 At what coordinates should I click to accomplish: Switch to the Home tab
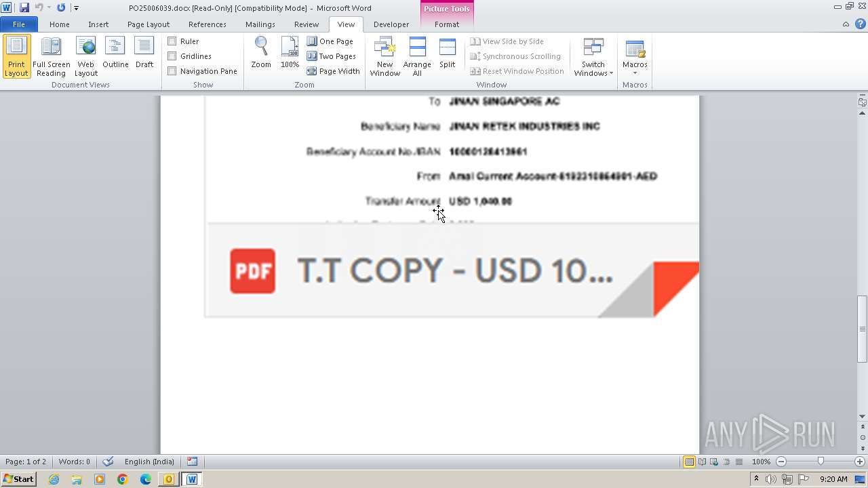coord(60,24)
